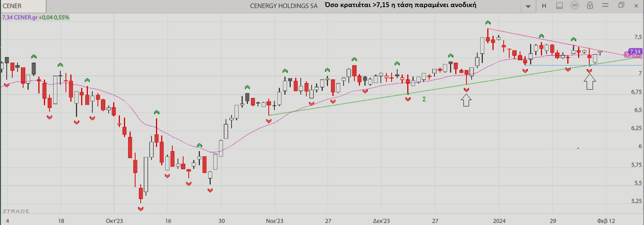The height and width of the screenshot is (225, 644).
Task: Click green up-signal marker above the highest candle
Action: coord(488,23)
